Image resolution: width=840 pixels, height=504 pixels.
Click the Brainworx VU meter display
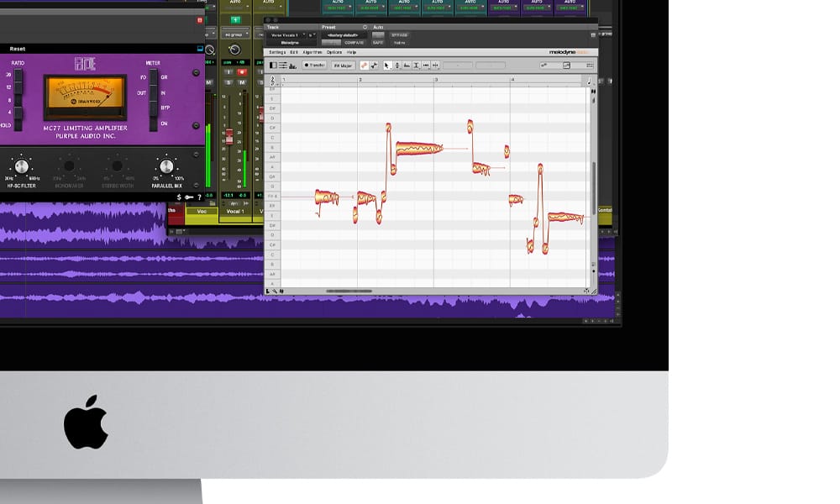coord(85,97)
